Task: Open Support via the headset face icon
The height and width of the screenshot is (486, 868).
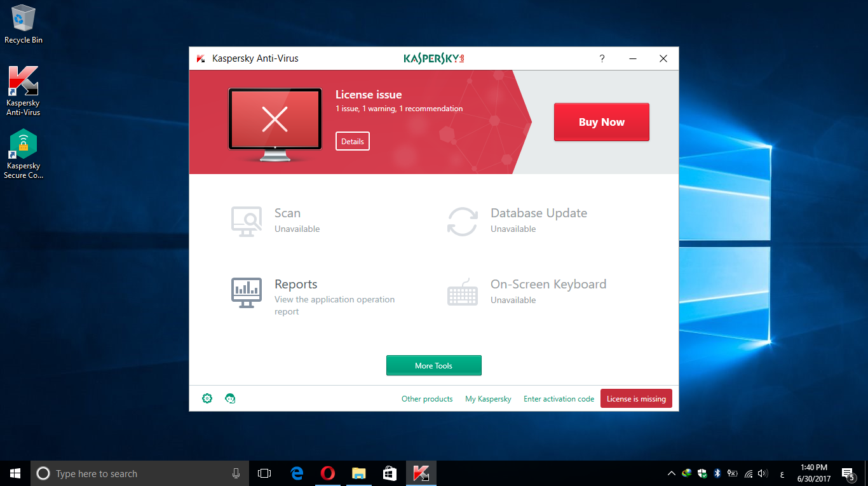Action: click(231, 398)
